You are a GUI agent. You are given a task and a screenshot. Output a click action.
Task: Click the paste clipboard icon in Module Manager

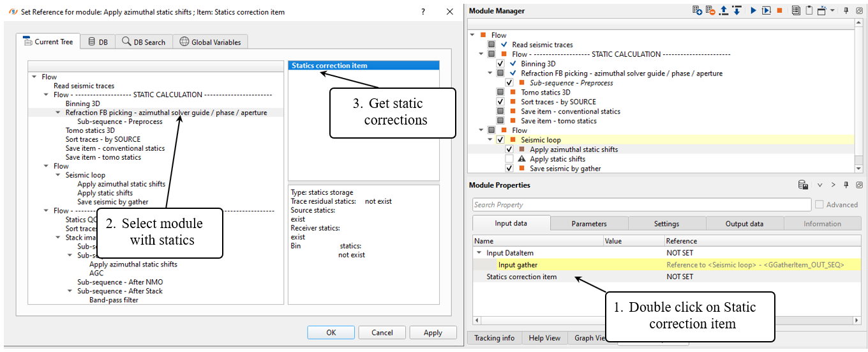coord(809,11)
